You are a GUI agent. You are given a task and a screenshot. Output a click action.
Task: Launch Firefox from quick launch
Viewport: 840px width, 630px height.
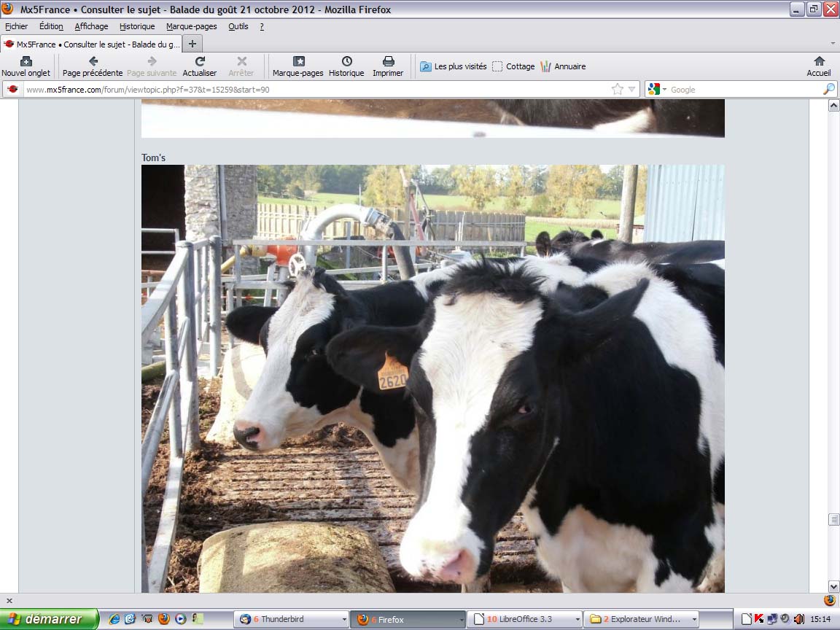(x=164, y=619)
